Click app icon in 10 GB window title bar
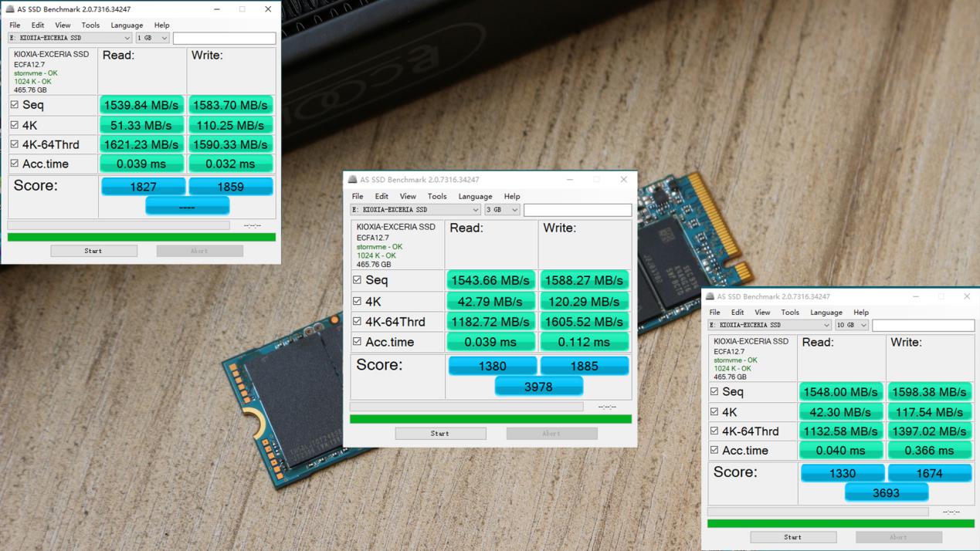 coord(710,296)
